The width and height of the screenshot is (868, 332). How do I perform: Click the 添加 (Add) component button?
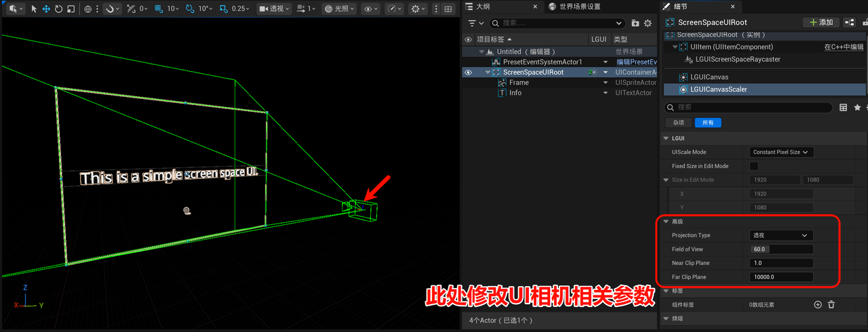pos(821,22)
